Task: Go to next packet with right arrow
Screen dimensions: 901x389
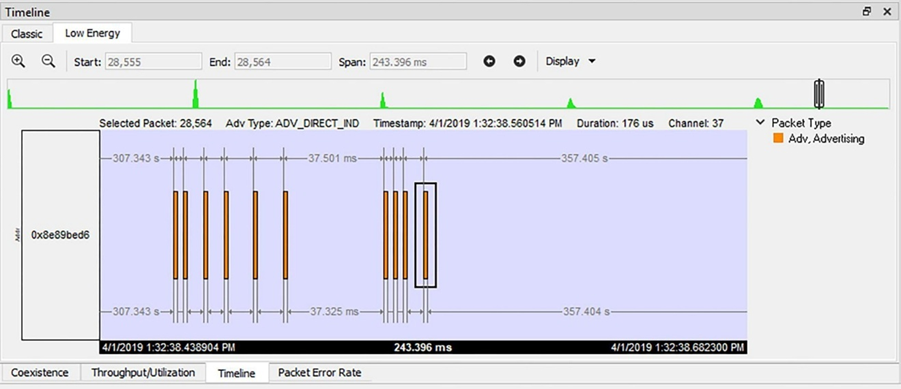Action: tap(519, 61)
